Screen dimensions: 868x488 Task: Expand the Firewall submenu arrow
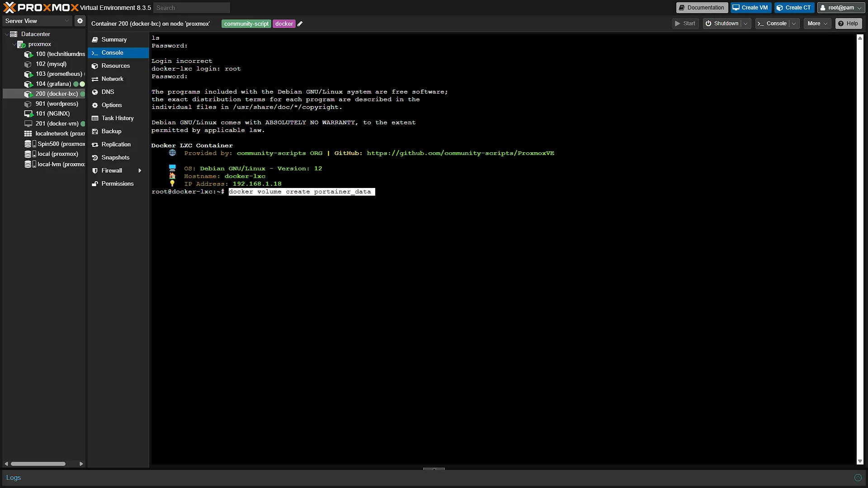point(140,171)
